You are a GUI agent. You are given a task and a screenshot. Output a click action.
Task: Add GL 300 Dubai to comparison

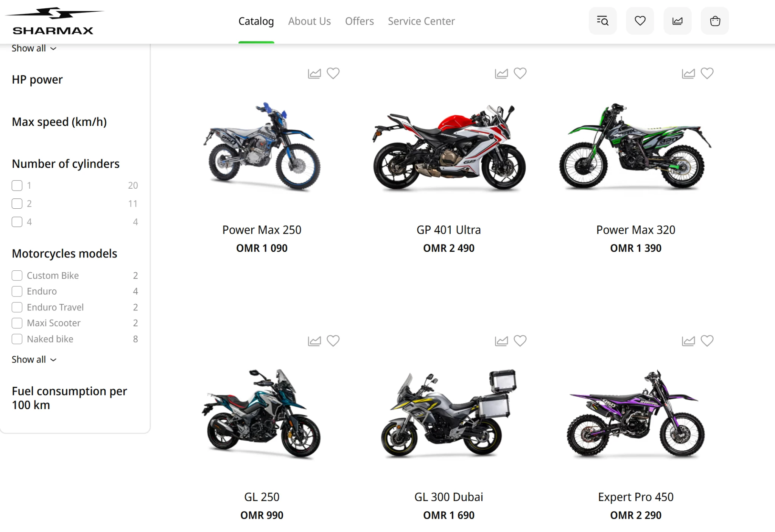click(501, 341)
